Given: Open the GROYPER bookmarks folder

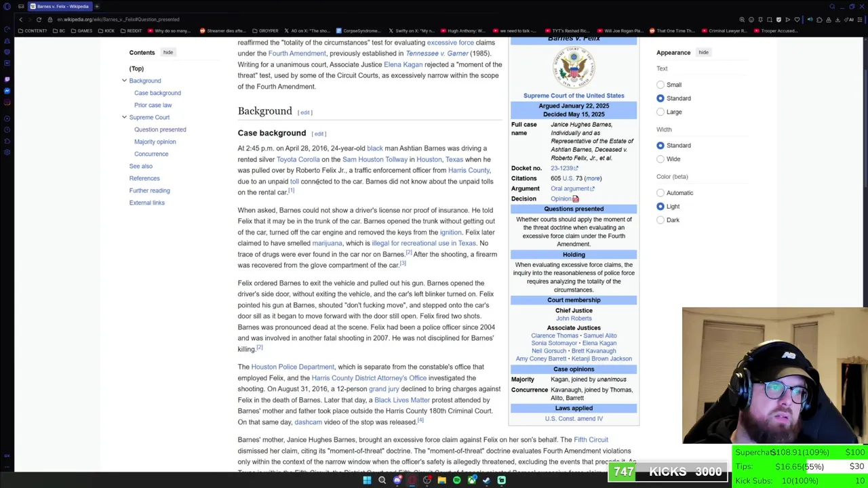Looking at the screenshot, I should coord(265,30).
